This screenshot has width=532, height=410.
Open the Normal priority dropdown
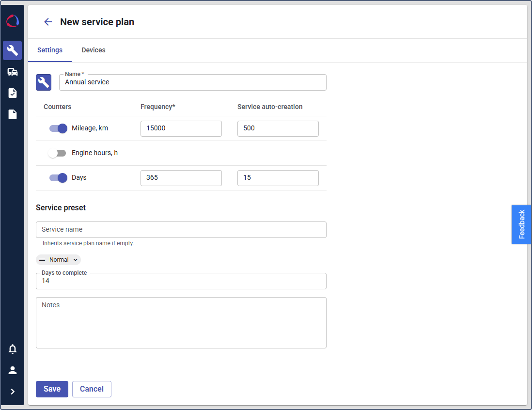coord(59,260)
